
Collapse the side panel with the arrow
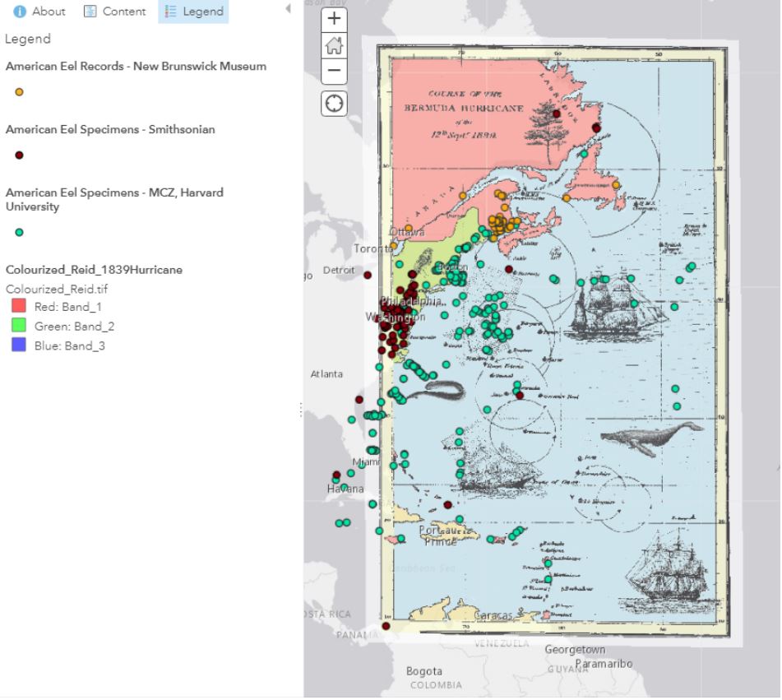point(288,9)
